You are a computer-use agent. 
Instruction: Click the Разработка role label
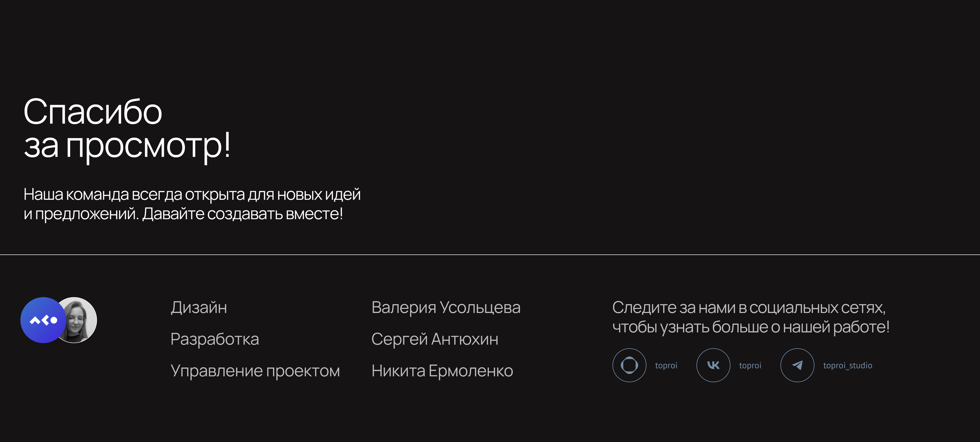click(x=215, y=339)
